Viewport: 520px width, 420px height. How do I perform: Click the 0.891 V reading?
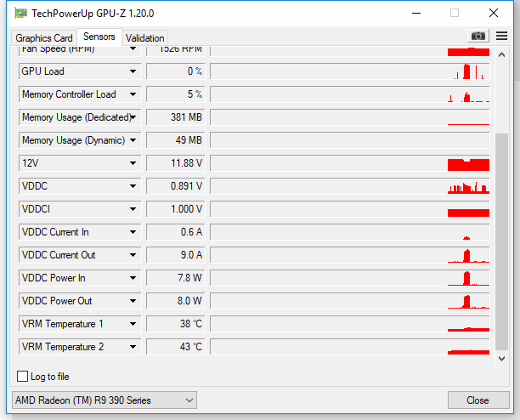(x=176, y=186)
